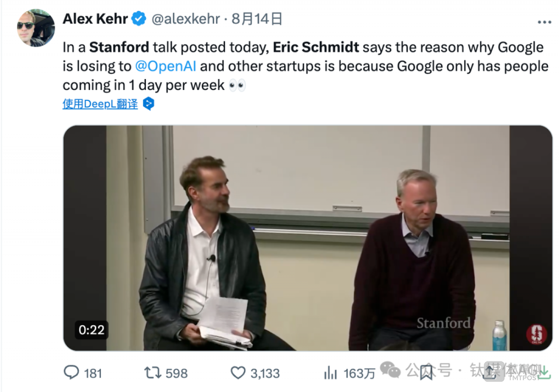Like the tweet with the heart icon
Viewport: 559px width, 392px height.
pyautogui.click(x=238, y=373)
